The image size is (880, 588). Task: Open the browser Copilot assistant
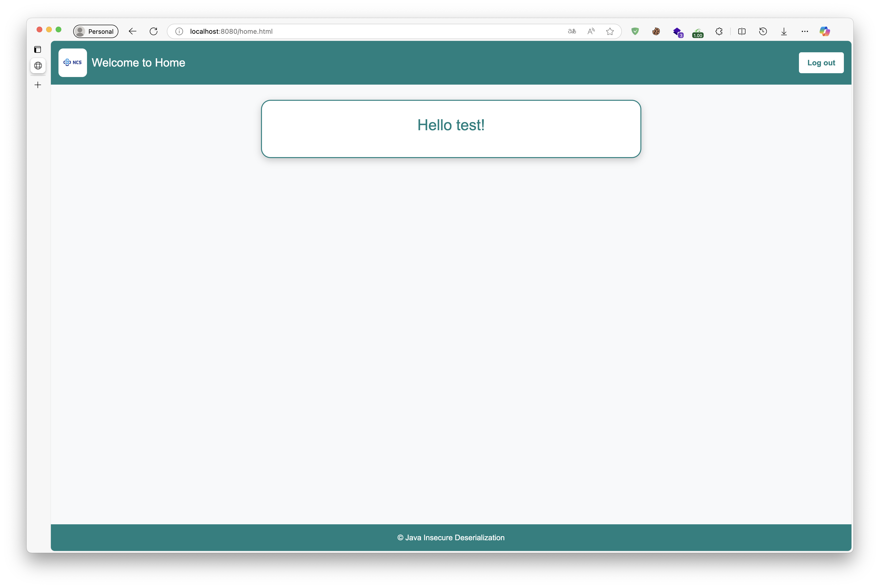[825, 31]
